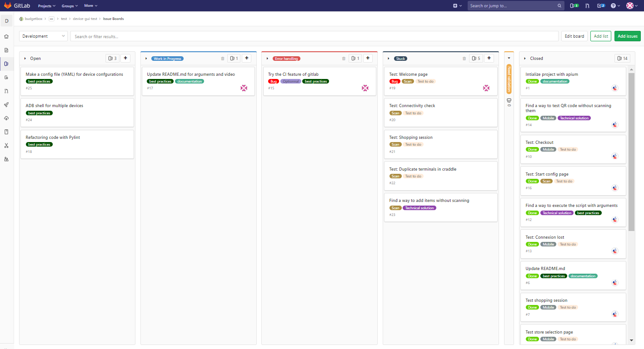
Task: Delete the Stuck list with trash icon
Action: (464, 59)
